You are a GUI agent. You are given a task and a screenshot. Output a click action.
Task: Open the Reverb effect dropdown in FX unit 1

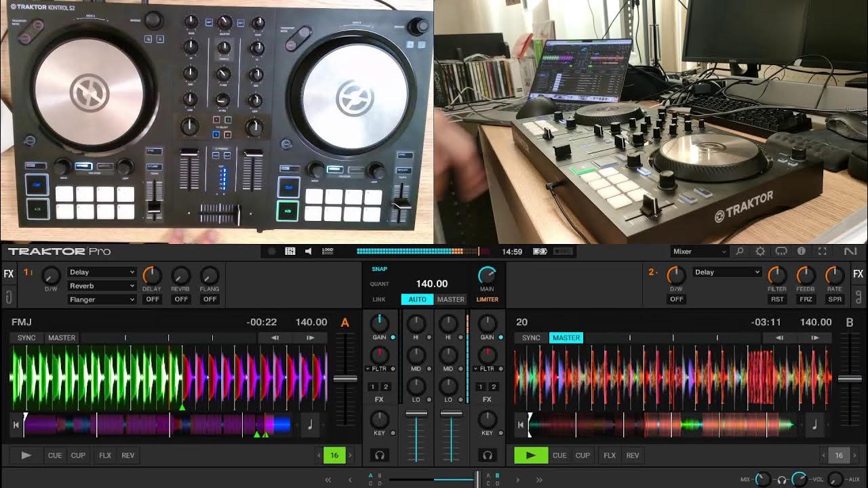[102, 285]
